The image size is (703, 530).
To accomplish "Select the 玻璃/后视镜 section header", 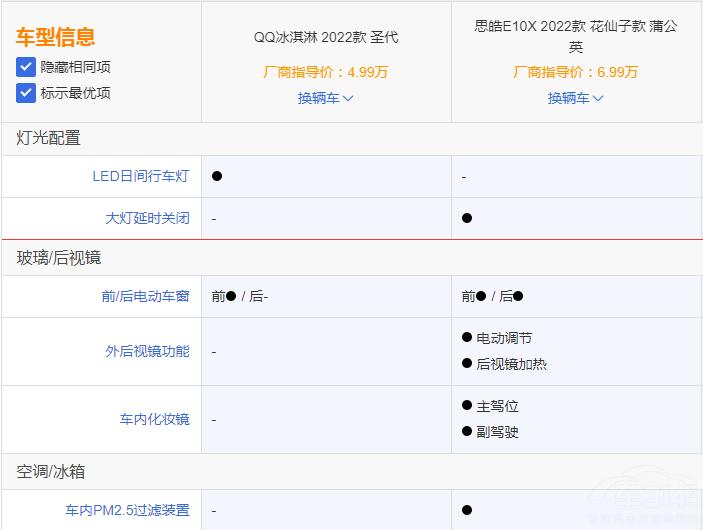I will click(59, 258).
